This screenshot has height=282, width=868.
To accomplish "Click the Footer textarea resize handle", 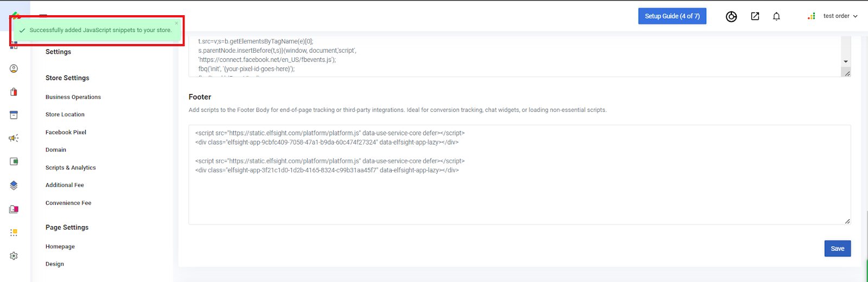I will pos(847,221).
